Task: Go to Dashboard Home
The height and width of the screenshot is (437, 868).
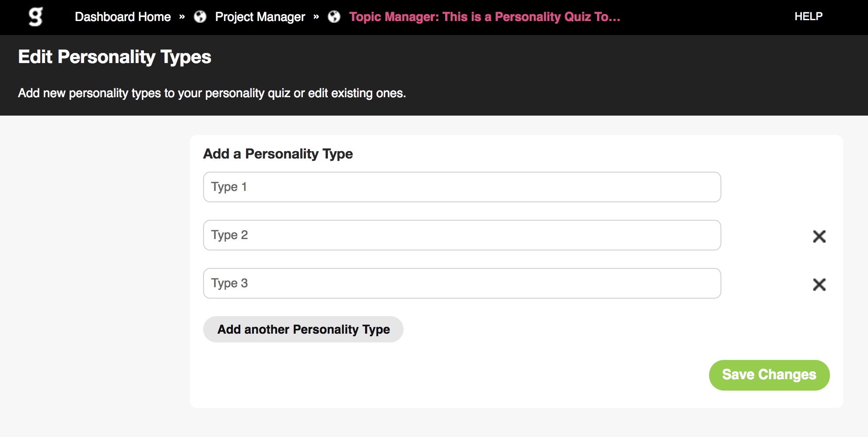Action: pyautogui.click(x=123, y=17)
